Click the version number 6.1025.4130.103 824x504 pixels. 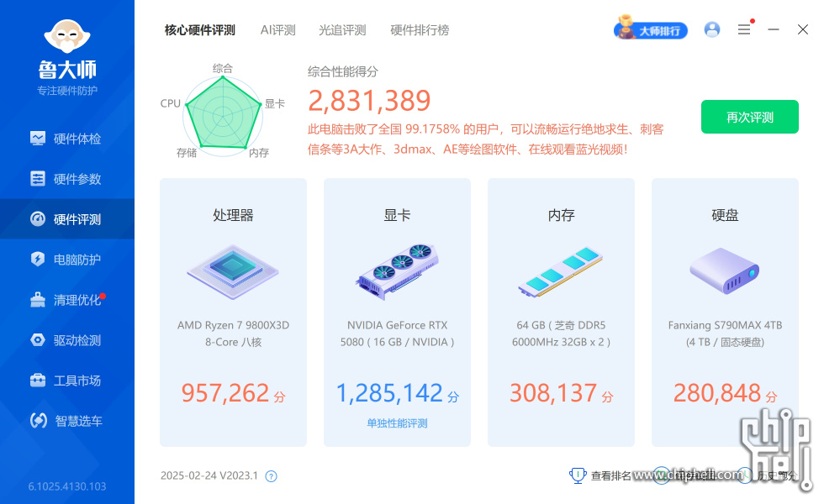coord(67,486)
